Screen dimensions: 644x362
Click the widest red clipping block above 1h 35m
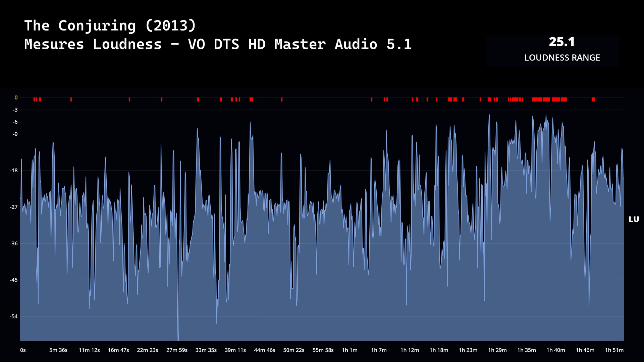coord(537,100)
